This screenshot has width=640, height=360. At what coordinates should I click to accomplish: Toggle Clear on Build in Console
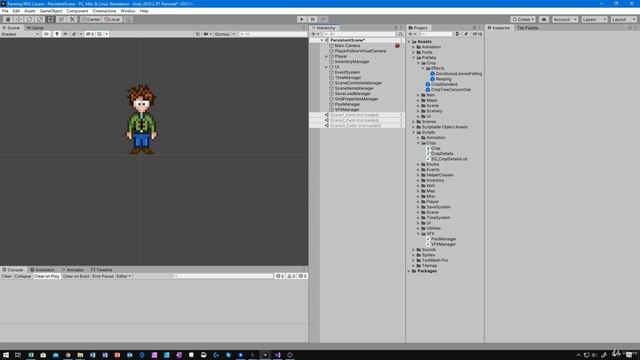coord(76,276)
